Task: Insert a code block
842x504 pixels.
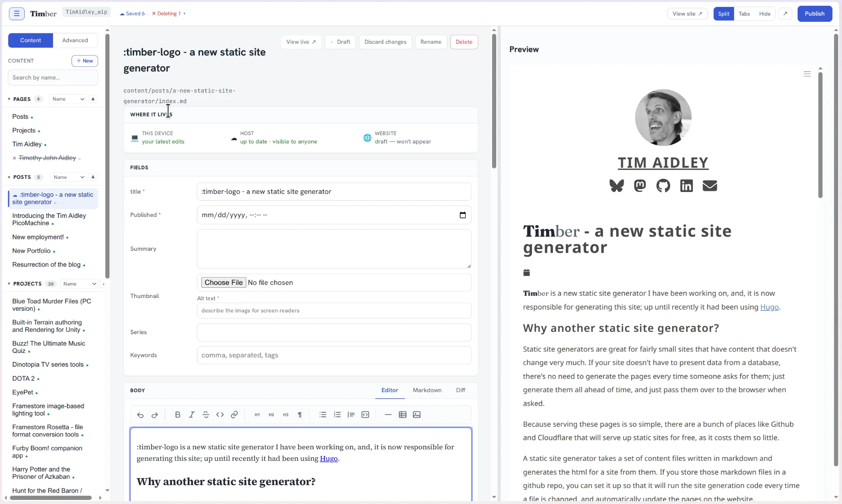Action: pyautogui.click(x=365, y=415)
